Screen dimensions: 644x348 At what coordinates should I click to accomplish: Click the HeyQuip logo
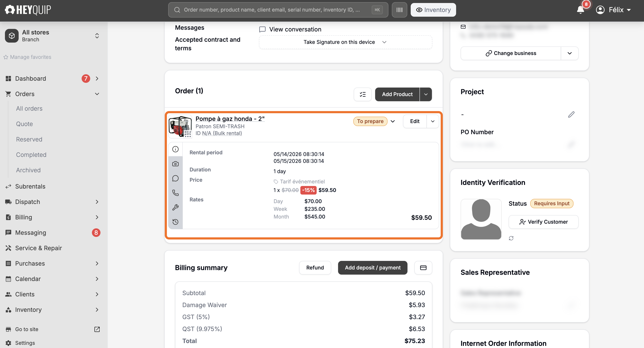[x=28, y=10]
